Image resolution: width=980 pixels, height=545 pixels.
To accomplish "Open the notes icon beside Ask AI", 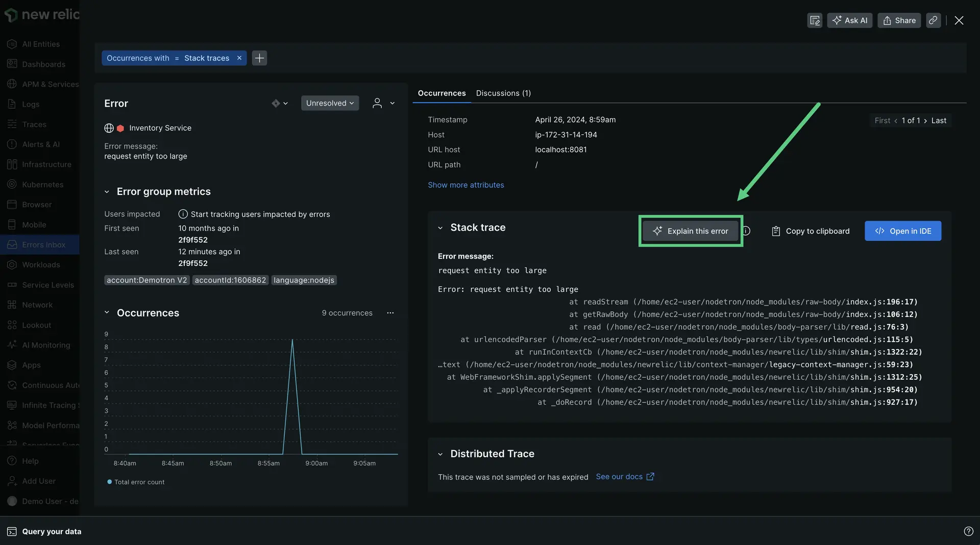I will pos(815,20).
